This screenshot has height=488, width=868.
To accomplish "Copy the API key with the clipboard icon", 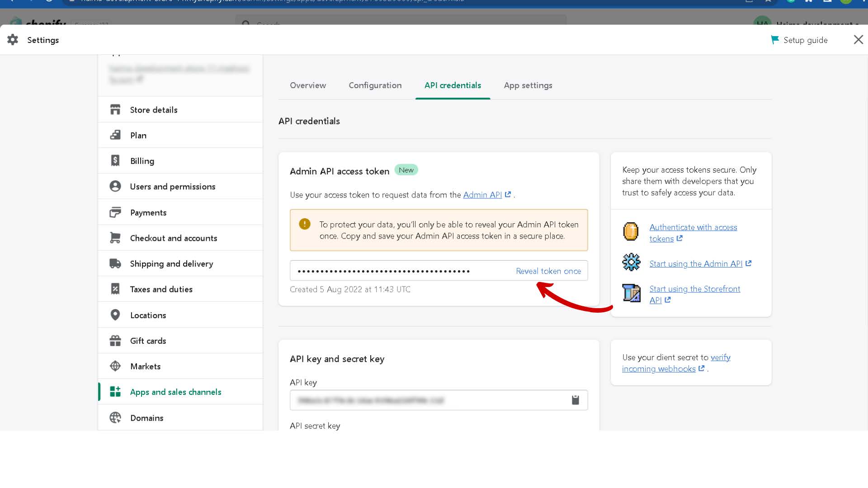I will pyautogui.click(x=575, y=400).
